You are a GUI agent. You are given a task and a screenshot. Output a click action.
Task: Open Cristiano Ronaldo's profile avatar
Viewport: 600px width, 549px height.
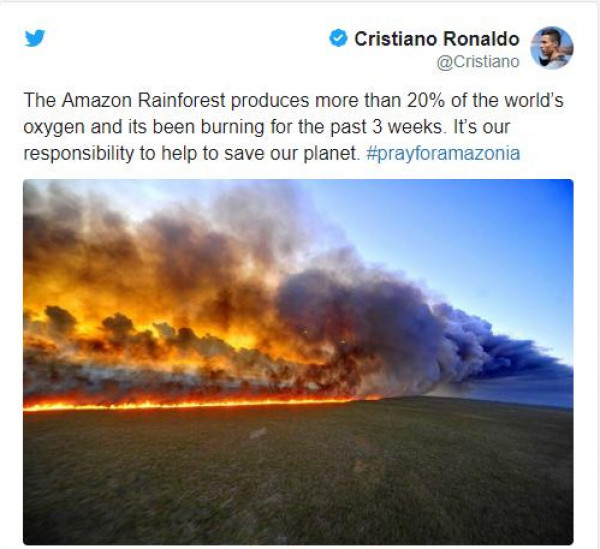551,48
